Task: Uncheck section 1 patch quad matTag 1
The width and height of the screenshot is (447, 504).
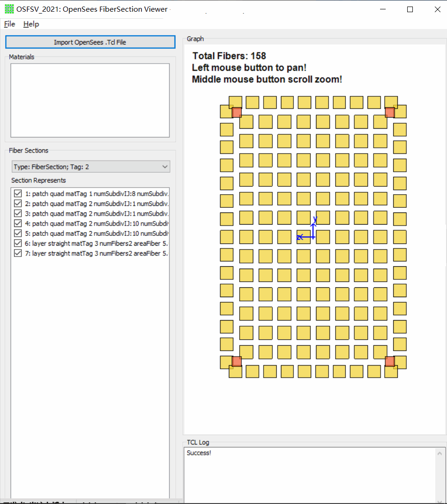Action: pos(17,193)
